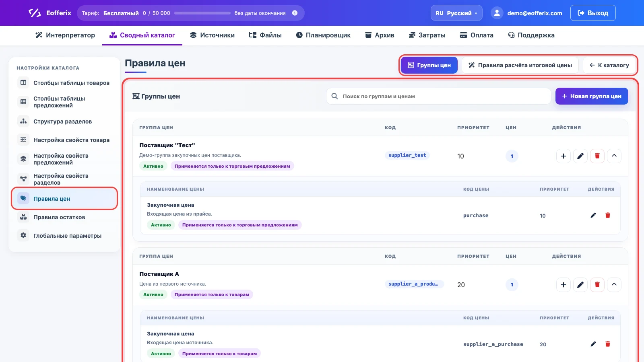Image resolution: width=644 pixels, height=362 pixels.
Task: Switch to Правила расчёта итоговой цены tab
Action: 520,65
